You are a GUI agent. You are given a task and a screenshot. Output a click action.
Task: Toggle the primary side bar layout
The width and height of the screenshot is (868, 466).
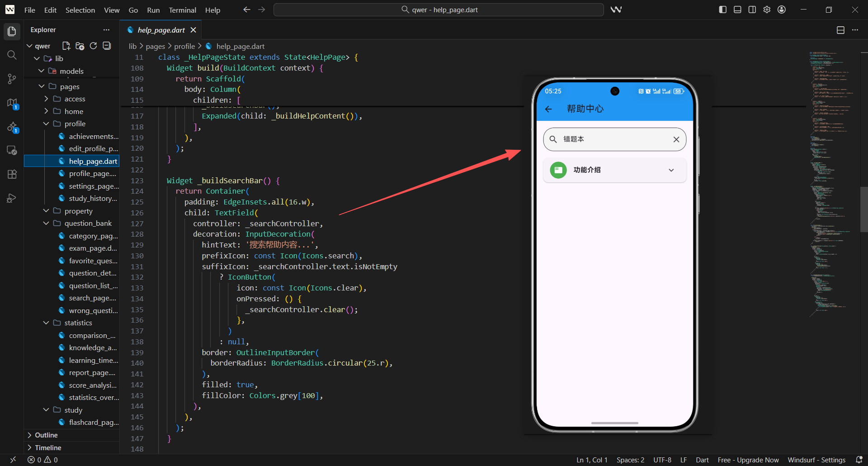722,10
